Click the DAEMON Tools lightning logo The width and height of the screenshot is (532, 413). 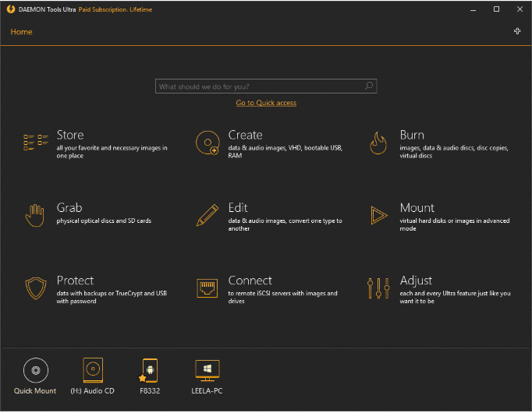(x=11, y=9)
